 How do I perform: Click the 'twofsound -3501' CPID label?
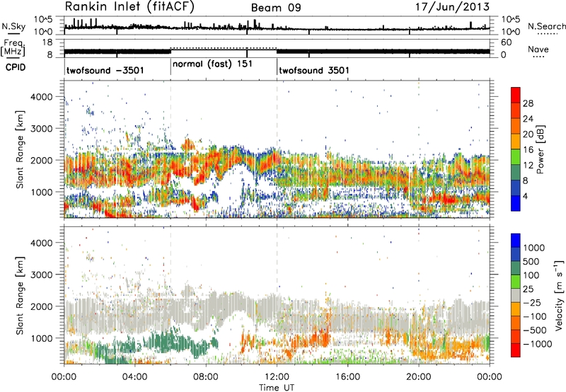point(105,70)
